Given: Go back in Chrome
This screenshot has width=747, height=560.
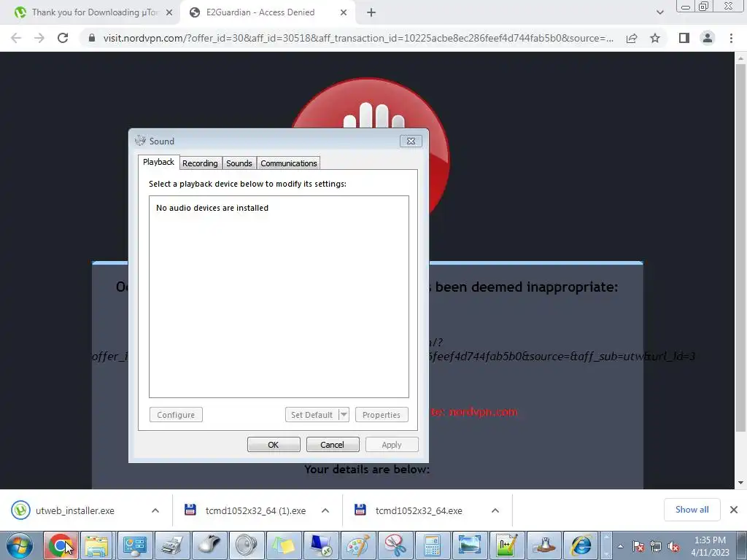Looking at the screenshot, I should pyautogui.click(x=16, y=38).
